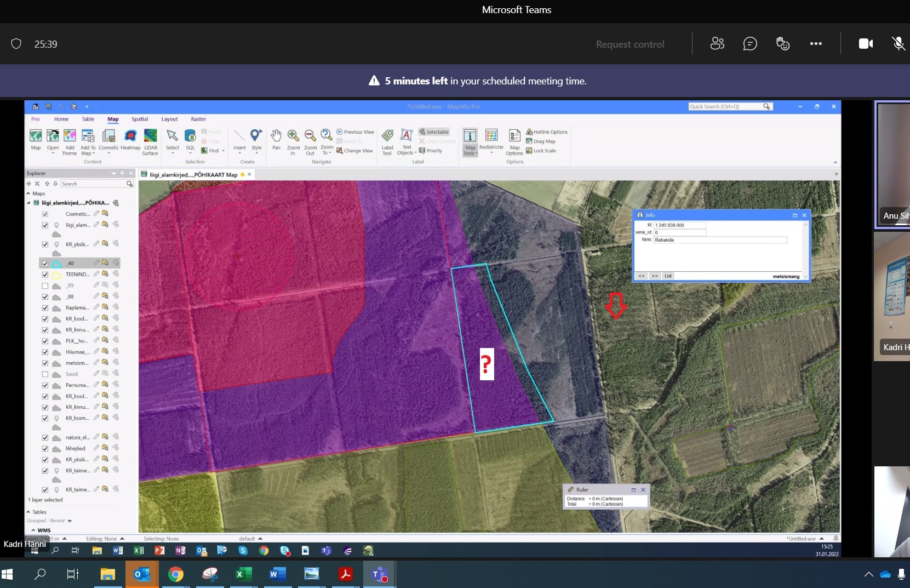Open File Explorer from Windows taskbar

[x=108, y=574]
